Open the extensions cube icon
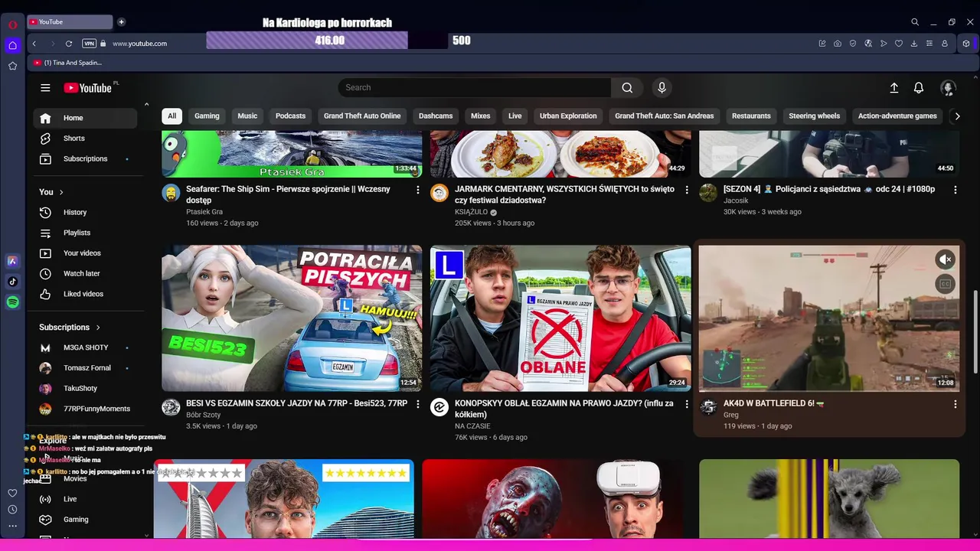 967,44
